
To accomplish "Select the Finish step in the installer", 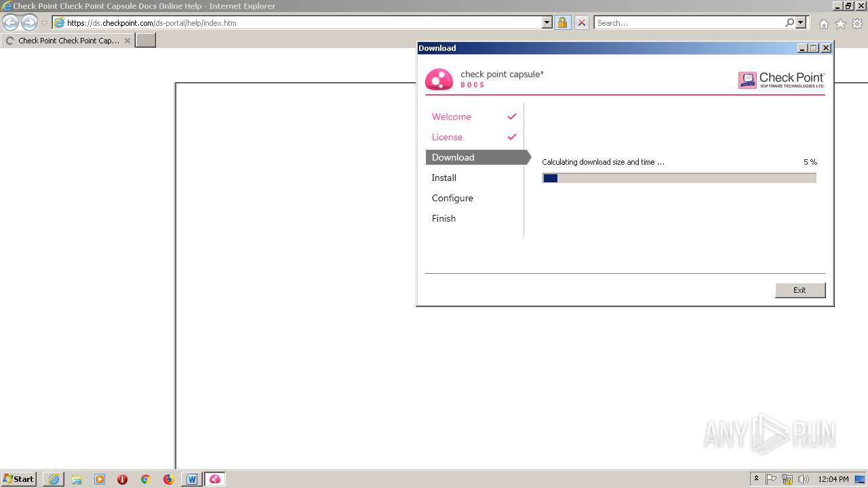I will tap(443, 218).
